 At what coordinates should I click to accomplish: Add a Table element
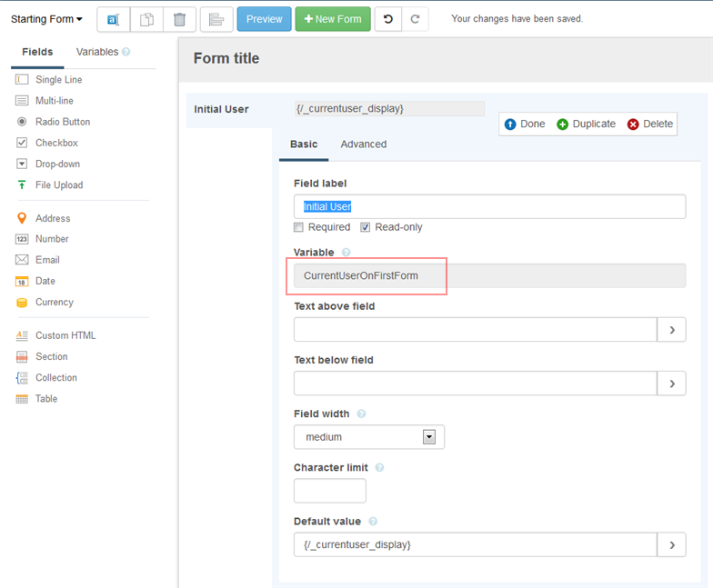pyautogui.click(x=36, y=398)
